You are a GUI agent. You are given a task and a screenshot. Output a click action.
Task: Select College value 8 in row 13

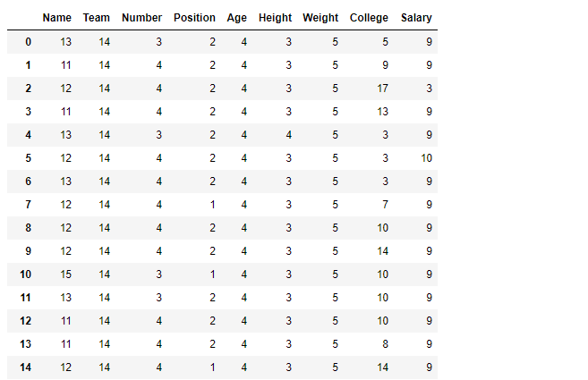[385, 343]
